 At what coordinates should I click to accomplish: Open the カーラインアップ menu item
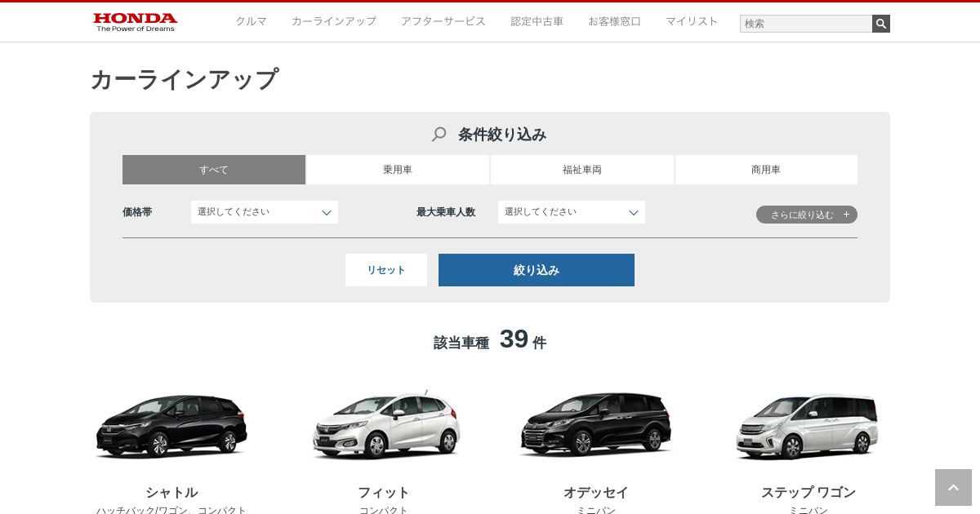pyautogui.click(x=334, y=21)
